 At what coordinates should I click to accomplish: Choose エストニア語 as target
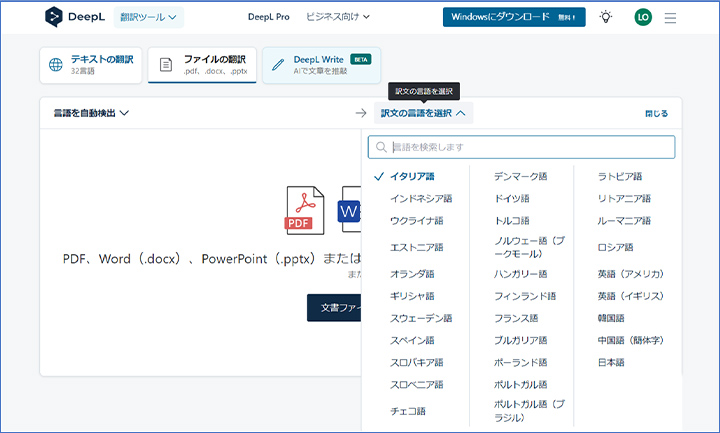(416, 247)
